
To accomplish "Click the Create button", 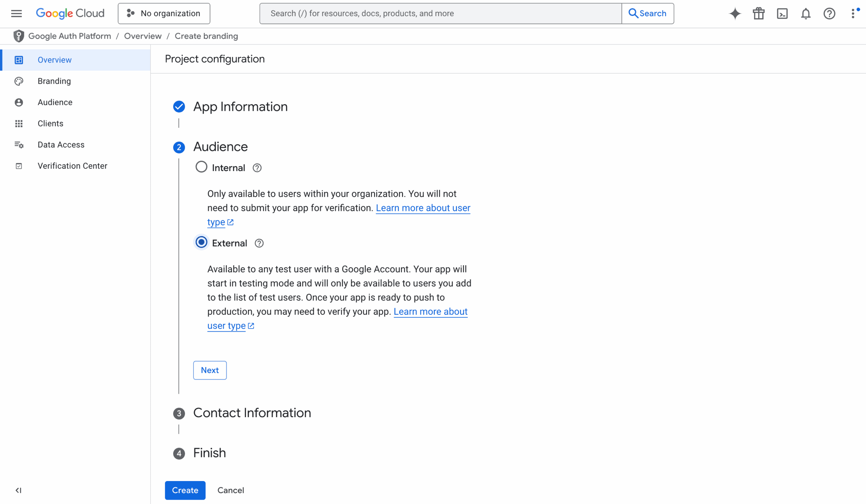I will tap(185, 490).
